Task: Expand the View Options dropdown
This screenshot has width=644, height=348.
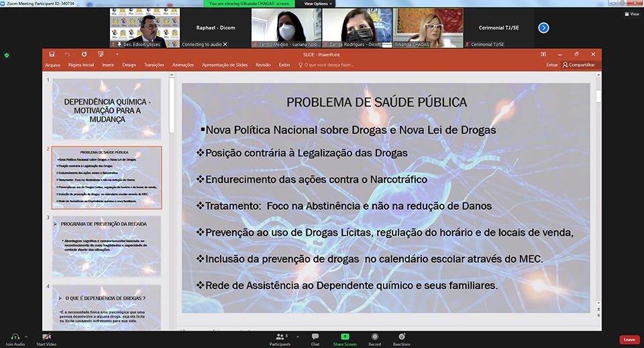Action: 319,3
